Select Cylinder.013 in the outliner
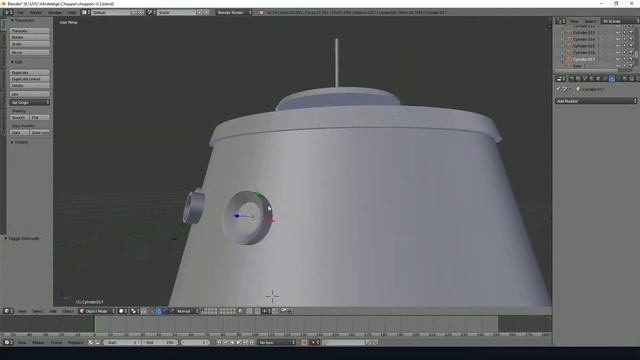The width and height of the screenshot is (640, 360). (584, 32)
